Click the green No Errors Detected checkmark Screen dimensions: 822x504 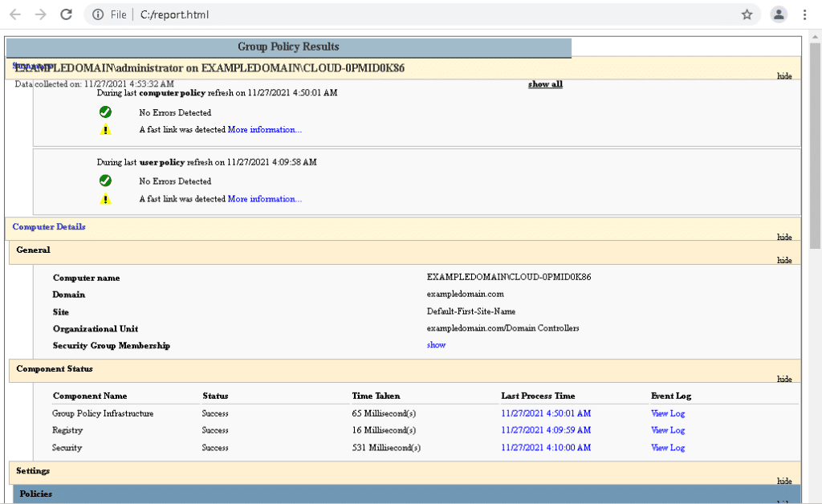[105, 112]
